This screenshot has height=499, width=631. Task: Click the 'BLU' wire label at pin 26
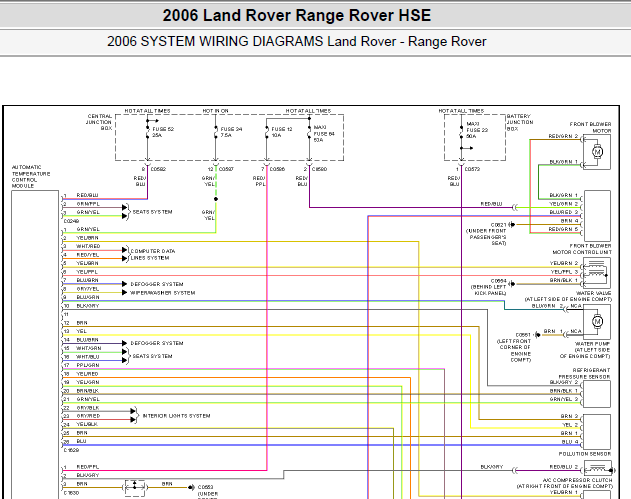pos(81,441)
